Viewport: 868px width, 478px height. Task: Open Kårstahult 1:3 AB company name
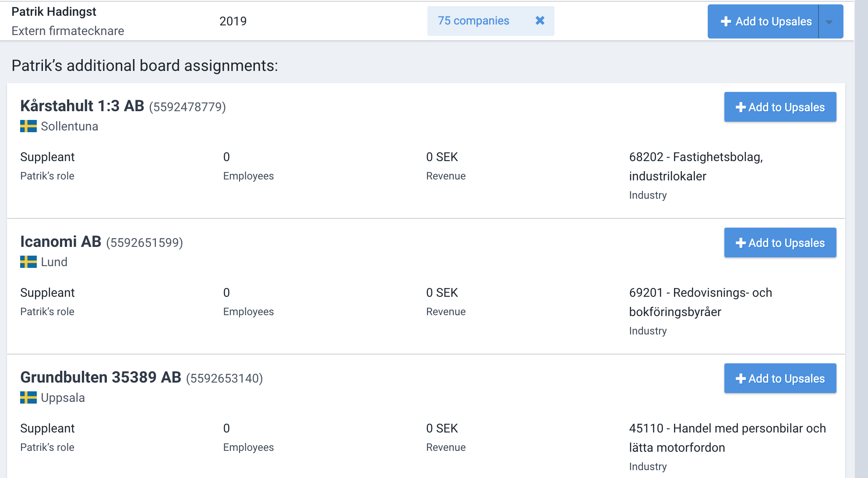82,106
